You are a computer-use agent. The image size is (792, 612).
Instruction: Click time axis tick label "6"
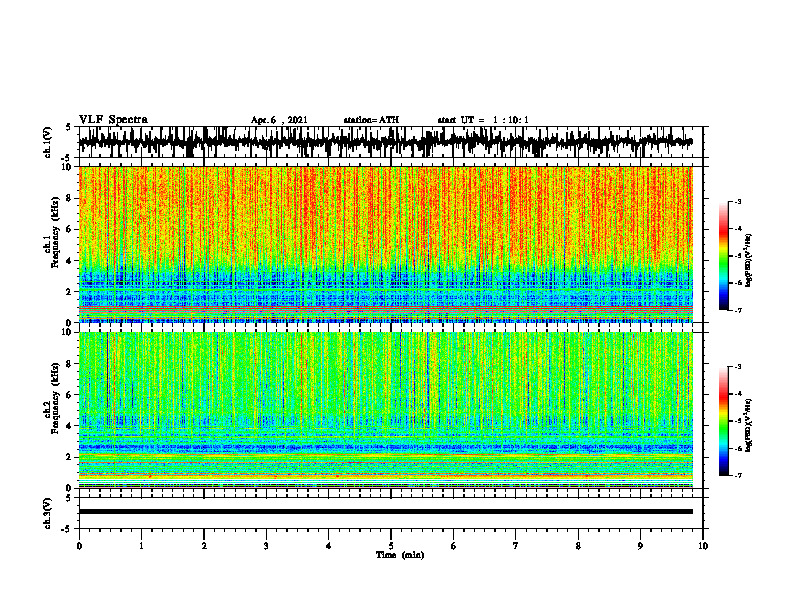click(x=454, y=546)
